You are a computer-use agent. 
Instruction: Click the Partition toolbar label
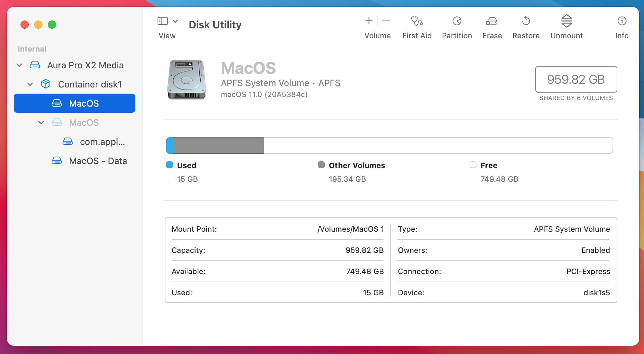click(x=457, y=36)
